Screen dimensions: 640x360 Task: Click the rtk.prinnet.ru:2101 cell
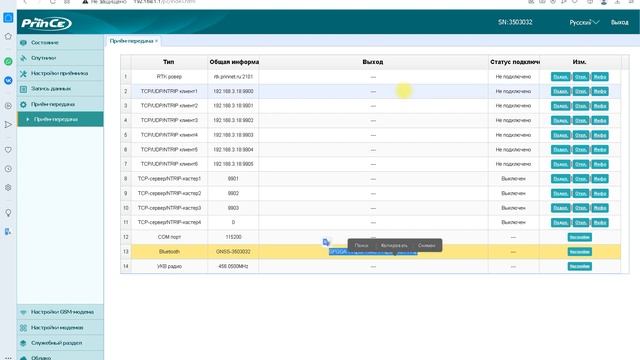(x=233, y=77)
